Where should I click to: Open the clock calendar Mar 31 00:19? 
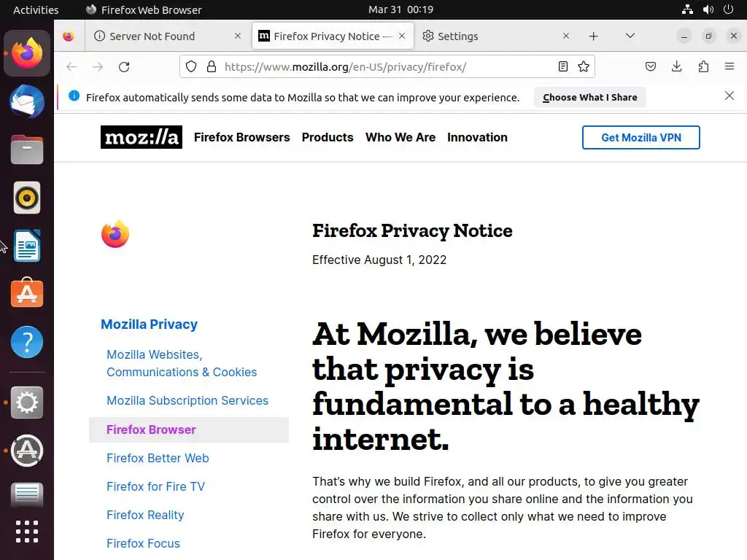pyautogui.click(x=400, y=9)
